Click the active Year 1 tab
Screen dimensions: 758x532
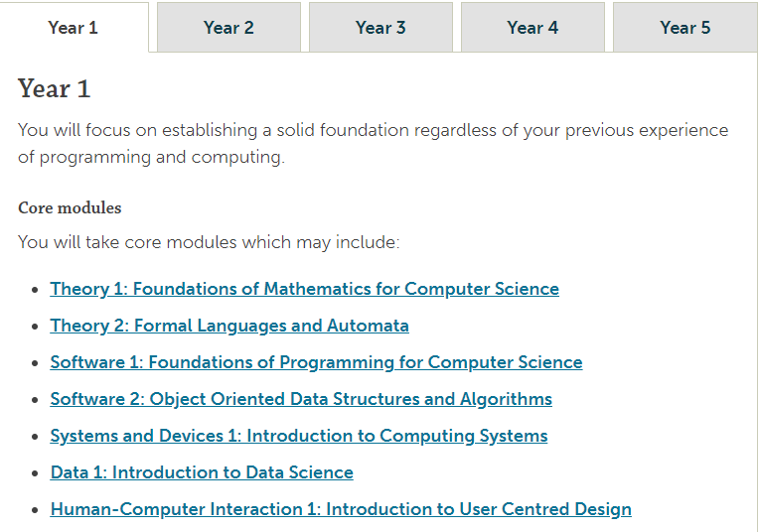(x=74, y=28)
